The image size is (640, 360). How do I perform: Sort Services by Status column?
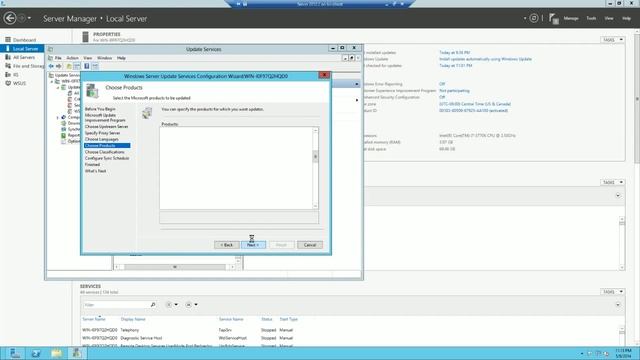point(267,319)
